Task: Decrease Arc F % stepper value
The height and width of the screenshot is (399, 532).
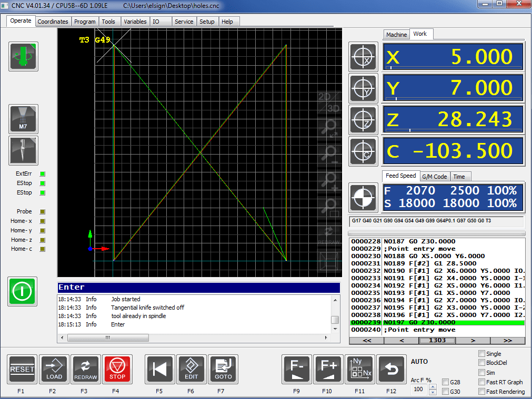Action: point(433,392)
